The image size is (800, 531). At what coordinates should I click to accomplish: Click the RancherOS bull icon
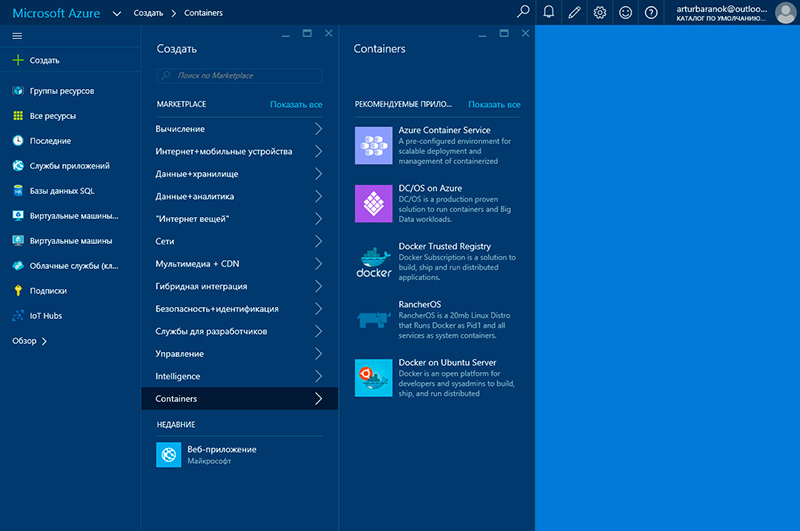pyautogui.click(x=373, y=320)
